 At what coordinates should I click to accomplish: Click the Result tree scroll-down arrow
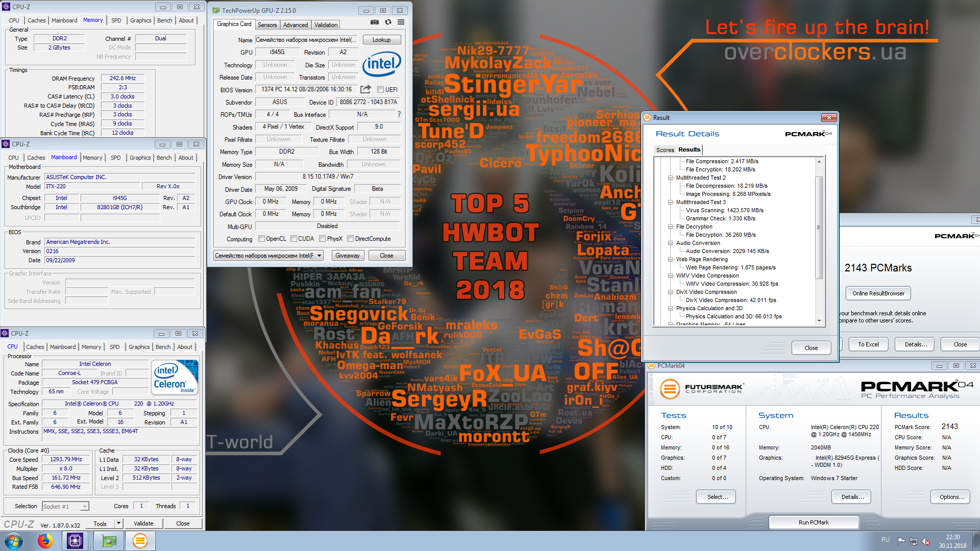(819, 321)
